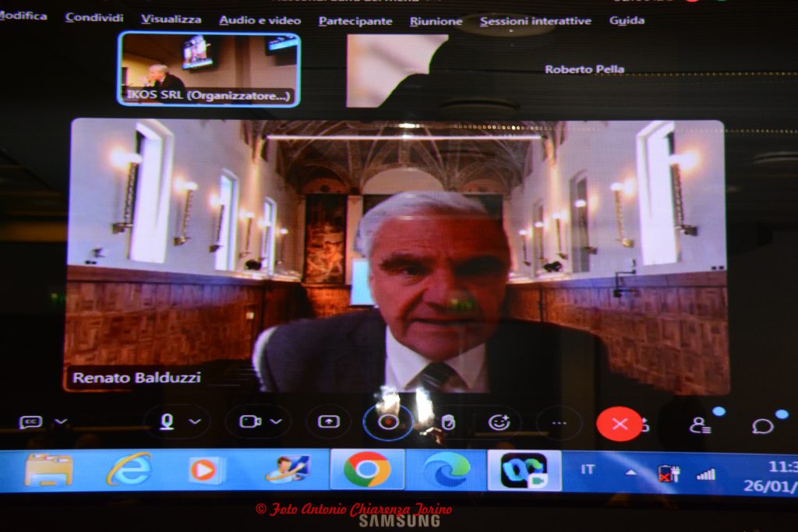Click the share content icon
Viewport: 798px width, 532px height.
329,421
